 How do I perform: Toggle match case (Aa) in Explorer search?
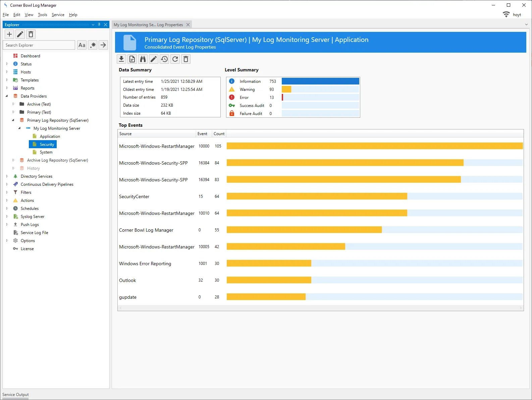point(82,45)
